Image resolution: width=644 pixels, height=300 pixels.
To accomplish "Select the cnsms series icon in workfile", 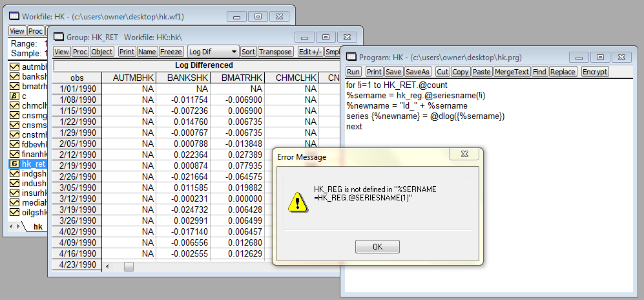I will (15, 125).
